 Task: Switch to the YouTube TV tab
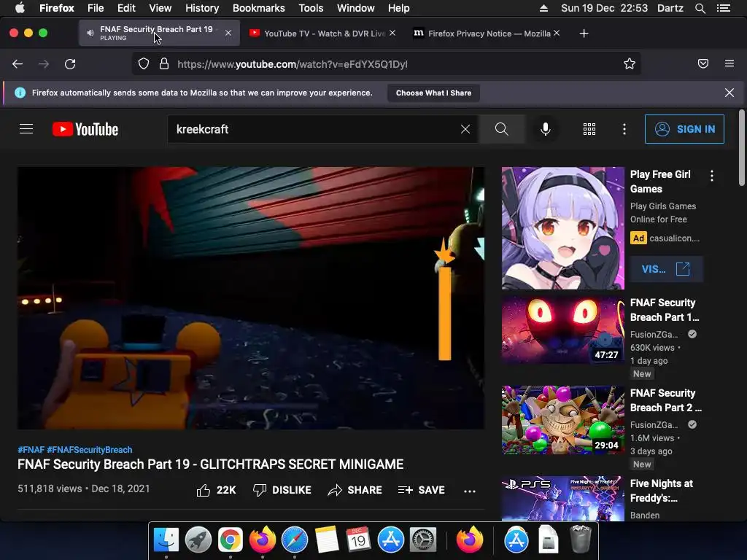pyautogui.click(x=320, y=34)
